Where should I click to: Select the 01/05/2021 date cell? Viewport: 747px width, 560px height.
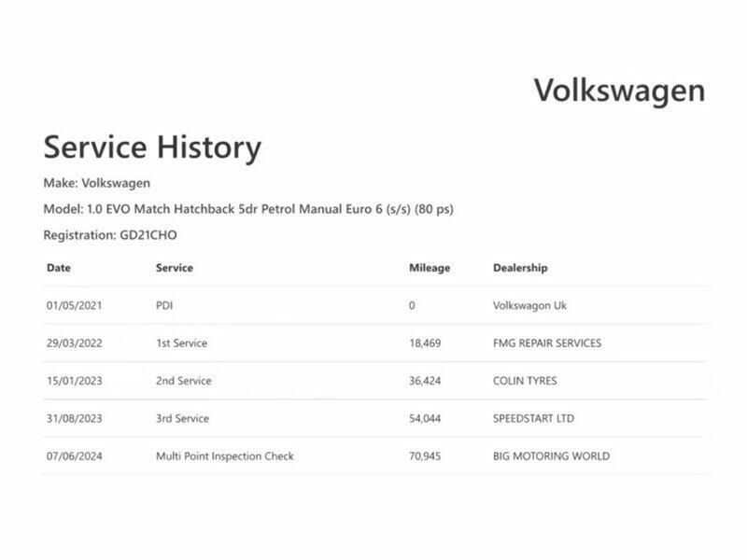75,305
